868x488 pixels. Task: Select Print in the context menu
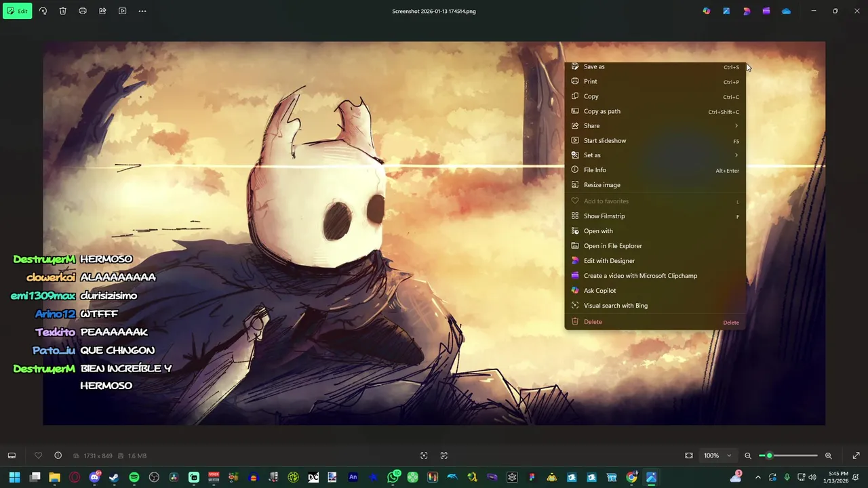[x=655, y=81]
